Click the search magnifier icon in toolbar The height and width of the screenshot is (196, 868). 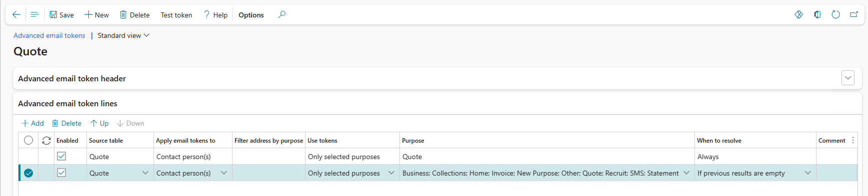(282, 14)
